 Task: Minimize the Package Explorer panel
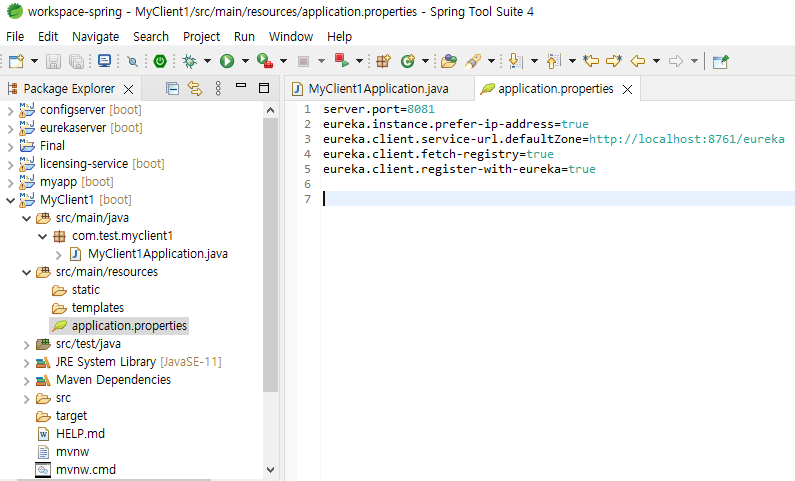click(241, 86)
